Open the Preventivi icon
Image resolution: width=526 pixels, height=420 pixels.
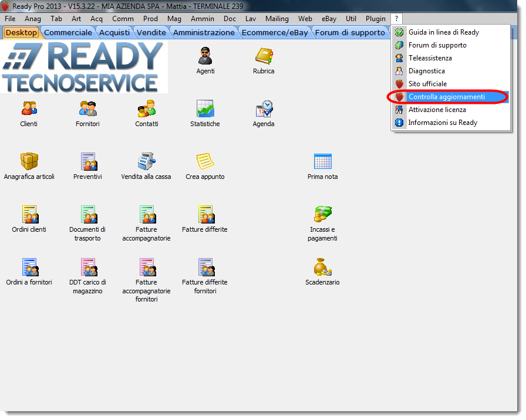(x=88, y=161)
